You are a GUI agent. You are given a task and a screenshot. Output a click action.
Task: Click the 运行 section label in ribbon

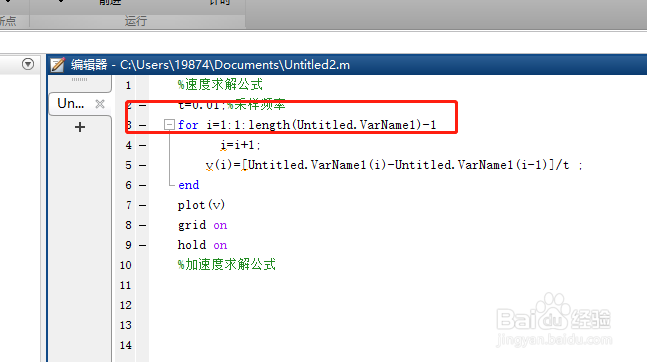click(x=136, y=21)
